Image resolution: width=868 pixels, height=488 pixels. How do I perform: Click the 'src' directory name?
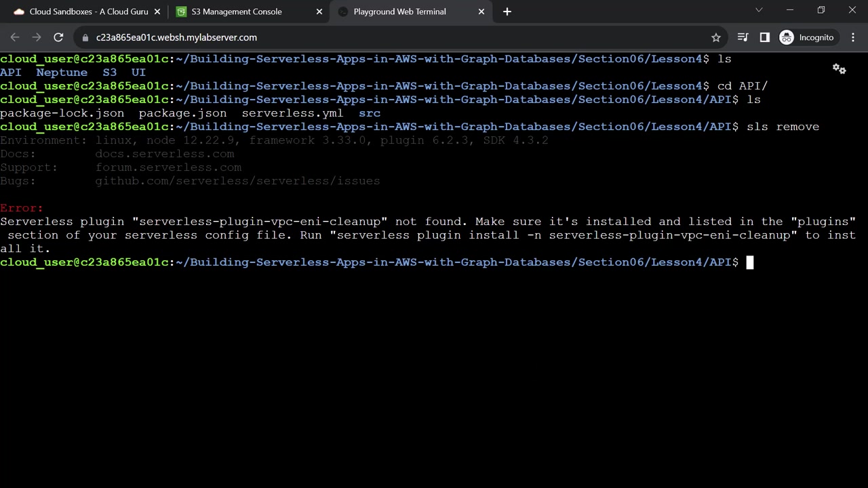370,113
